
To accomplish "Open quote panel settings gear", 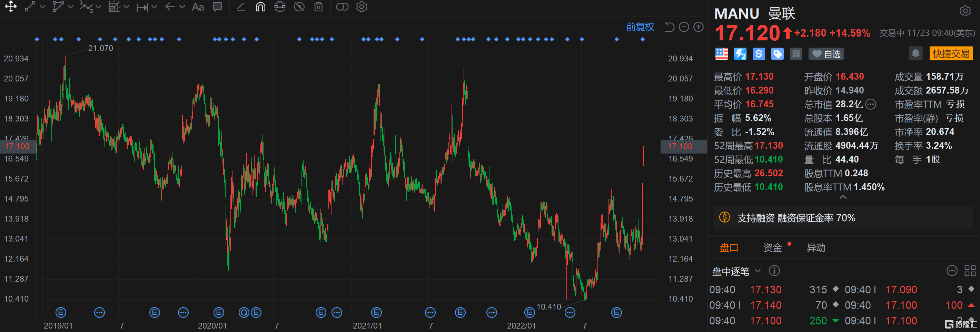I will coord(965,11).
